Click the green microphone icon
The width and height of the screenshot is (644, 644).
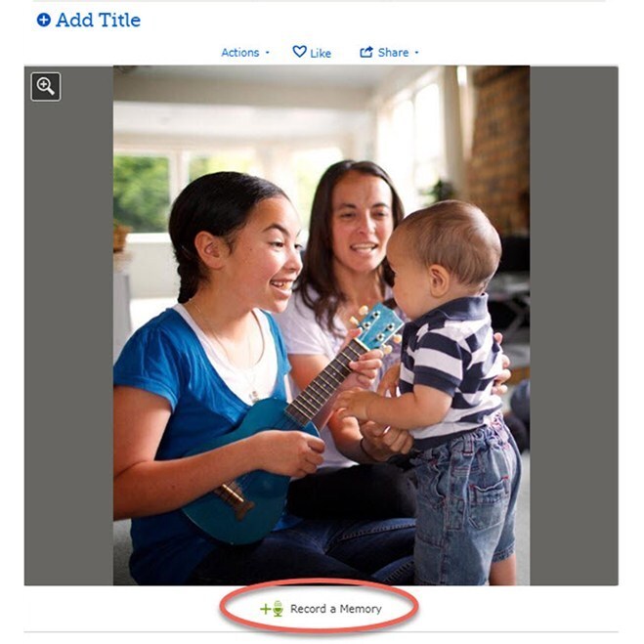tap(279, 608)
